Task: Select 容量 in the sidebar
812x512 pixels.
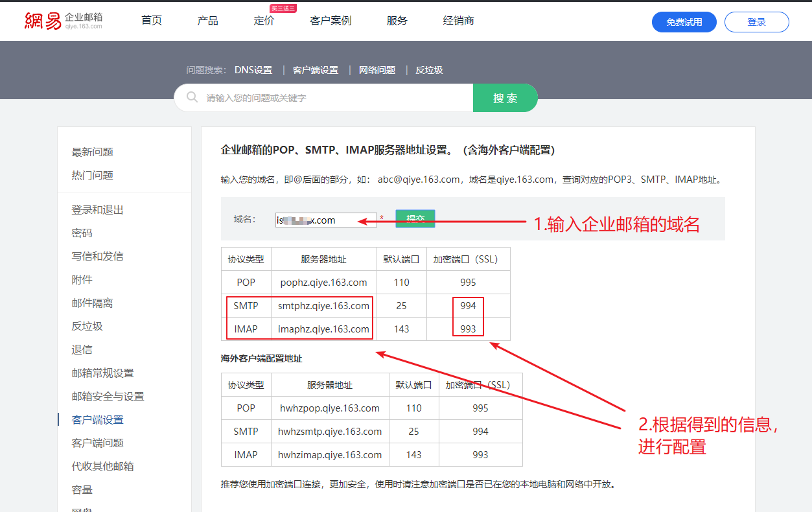Action: 82,490
